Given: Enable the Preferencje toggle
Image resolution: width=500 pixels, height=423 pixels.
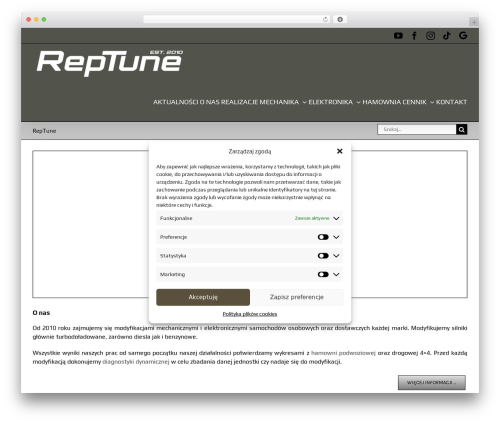Looking at the screenshot, I should [323, 237].
